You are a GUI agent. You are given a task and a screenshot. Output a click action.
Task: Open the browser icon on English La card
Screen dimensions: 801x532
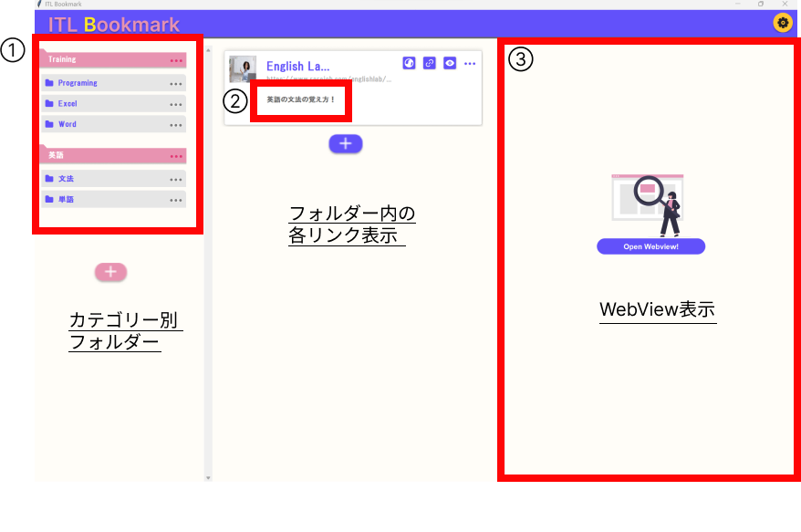click(410, 63)
